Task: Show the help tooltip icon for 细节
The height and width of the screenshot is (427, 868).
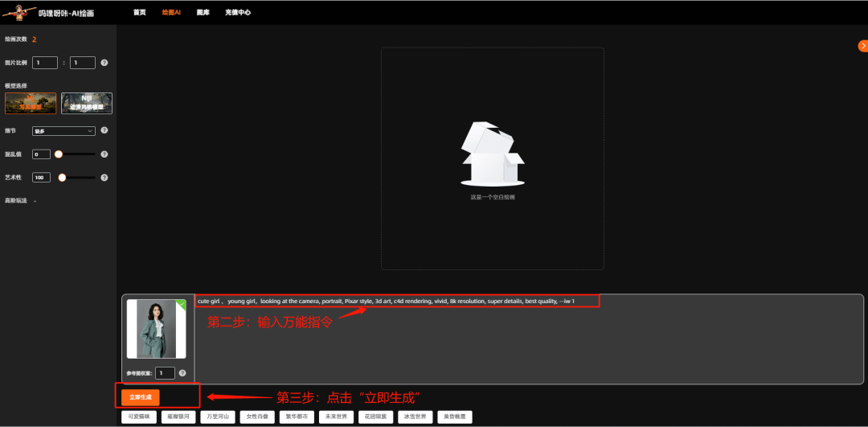Action: [104, 131]
